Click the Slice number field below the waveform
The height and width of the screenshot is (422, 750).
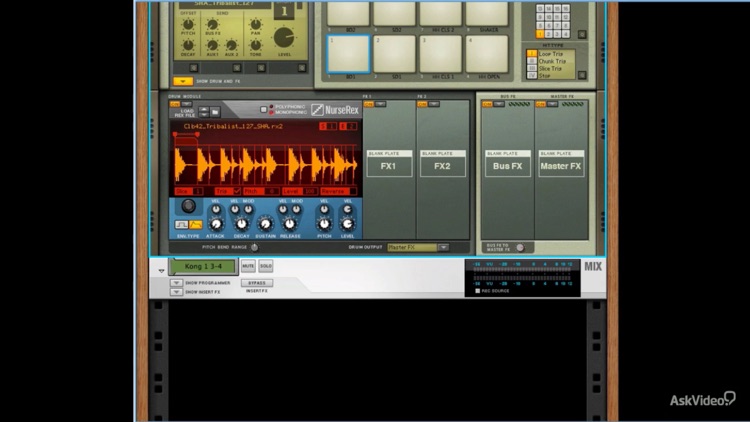pos(197,191)
